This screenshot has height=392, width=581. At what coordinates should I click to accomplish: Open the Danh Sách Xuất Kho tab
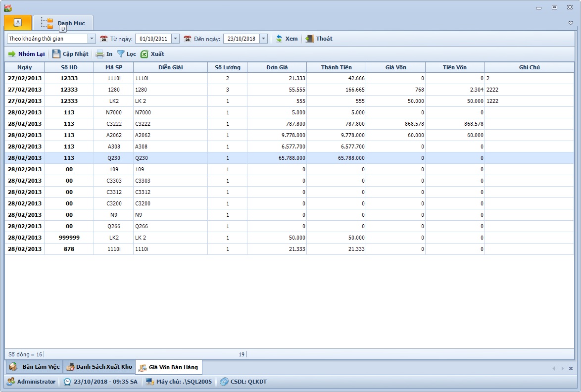[x=99, y=367]
